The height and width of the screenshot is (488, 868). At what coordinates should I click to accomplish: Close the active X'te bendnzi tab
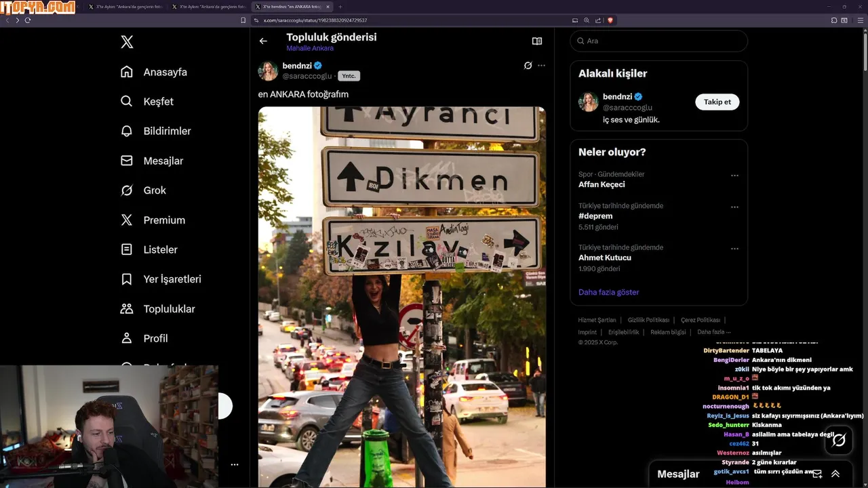click(328, 7)
